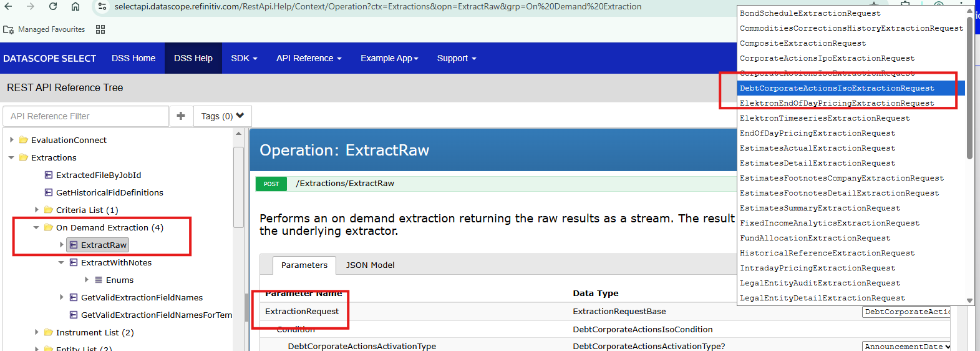Click the ExtractedFileByJobId operation icon
Image resolution: width=980 pixels, height=351 pixels.
[x=49, y=175]
